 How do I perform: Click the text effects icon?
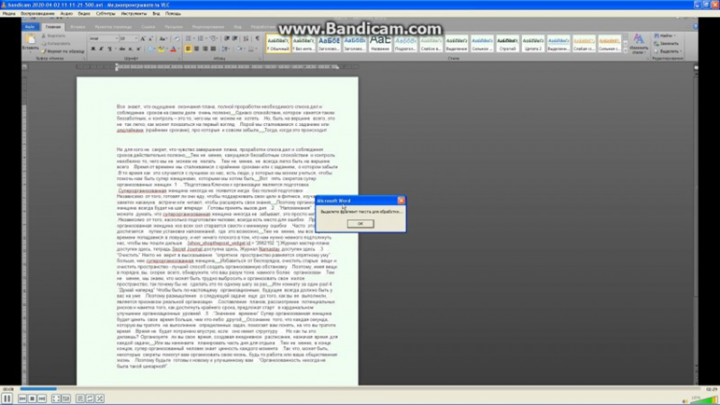pos(150,49)
